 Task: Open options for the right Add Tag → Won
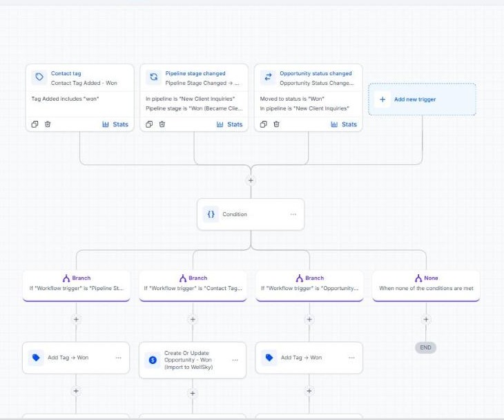pos(351,358)
